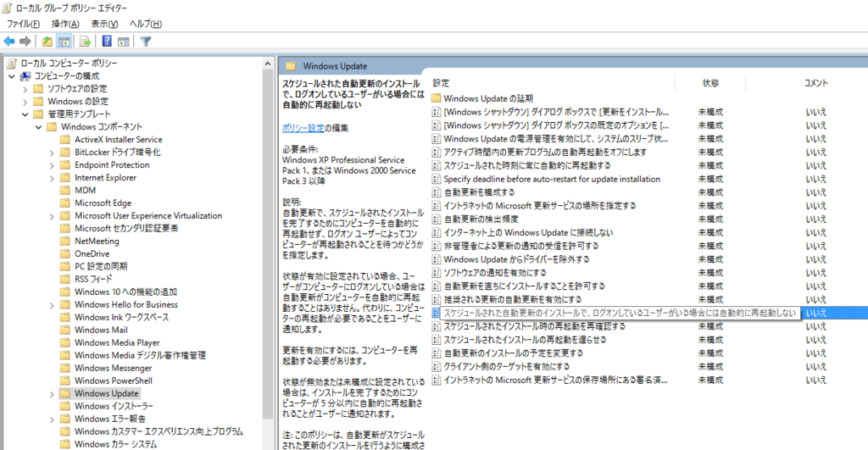Select the Windows Media Player folder
The width and height of the screenshot is (868, 450).
tap(117, 342)
